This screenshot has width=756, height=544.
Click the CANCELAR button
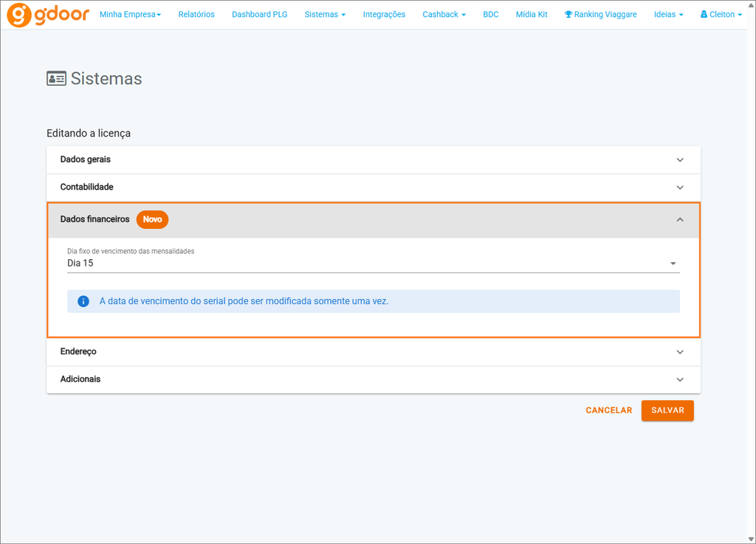[608, 410]
